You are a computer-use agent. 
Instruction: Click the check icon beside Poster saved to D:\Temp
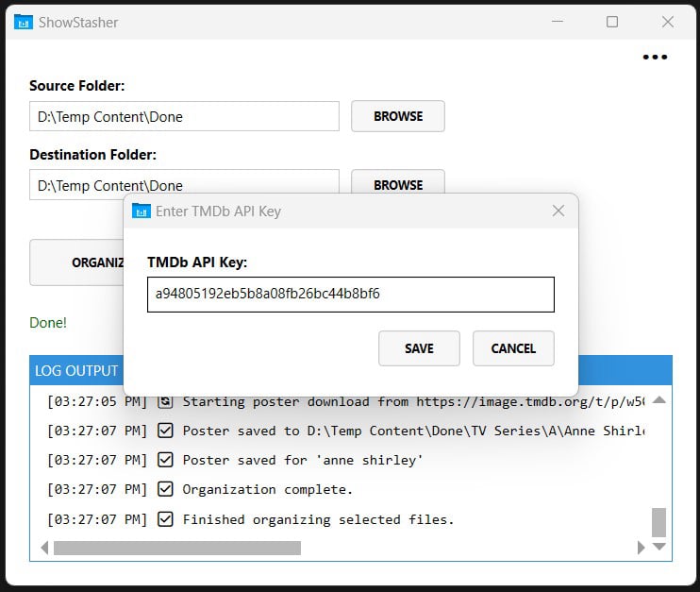coord(165,431)
